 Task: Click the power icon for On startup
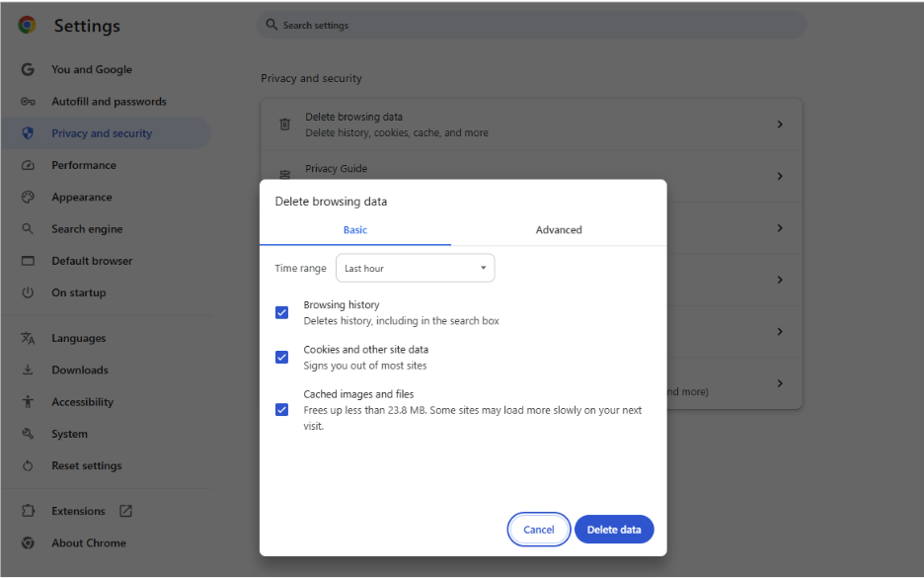pos(28,292)
